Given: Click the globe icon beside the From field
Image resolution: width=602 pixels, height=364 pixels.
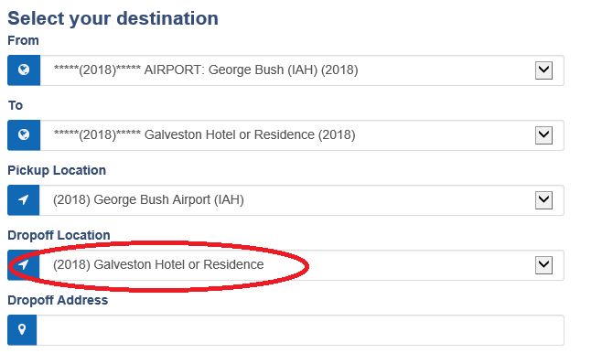Looking at the screenshot, I should pos(24,70).
